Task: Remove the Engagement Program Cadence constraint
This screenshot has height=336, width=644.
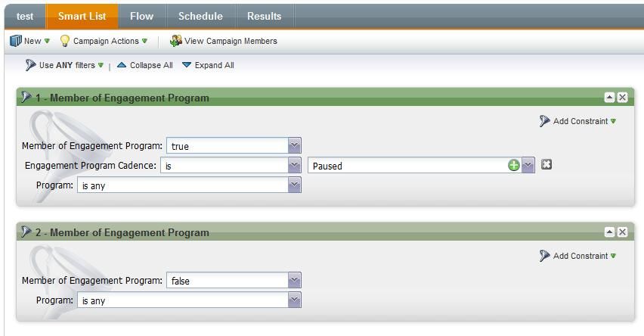Action: (x=546, y=165)
